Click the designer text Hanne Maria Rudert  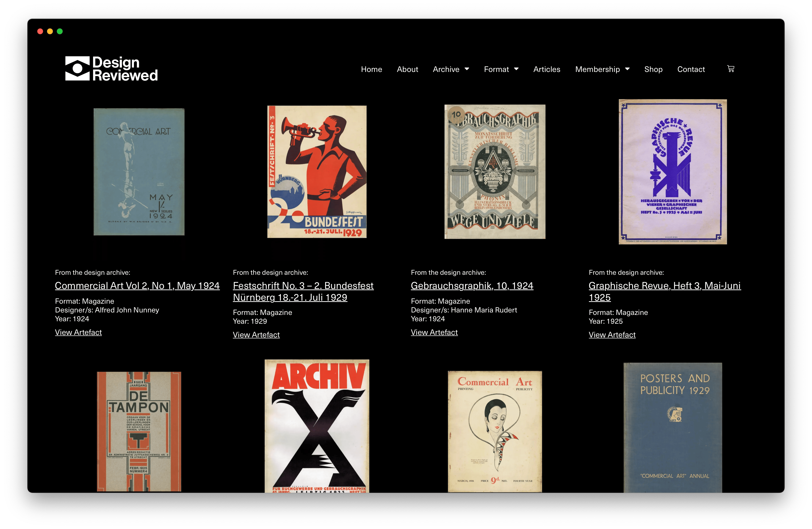click(484, 310)
